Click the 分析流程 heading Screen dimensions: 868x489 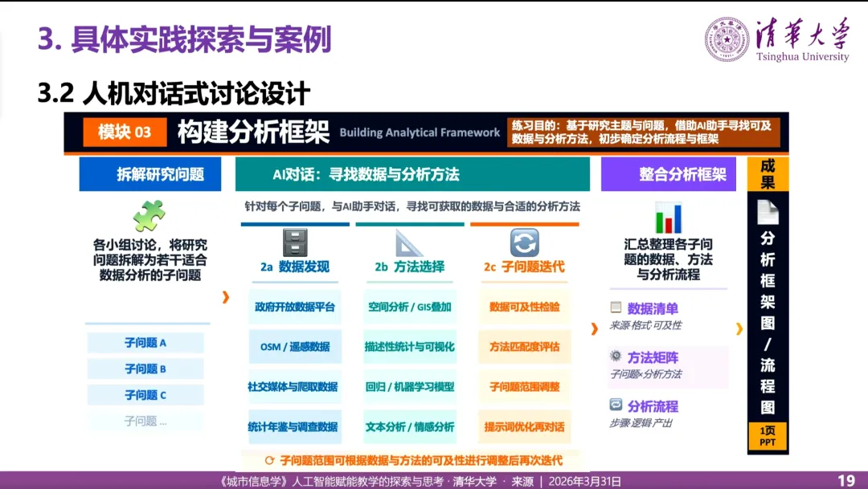click(653, 406)
